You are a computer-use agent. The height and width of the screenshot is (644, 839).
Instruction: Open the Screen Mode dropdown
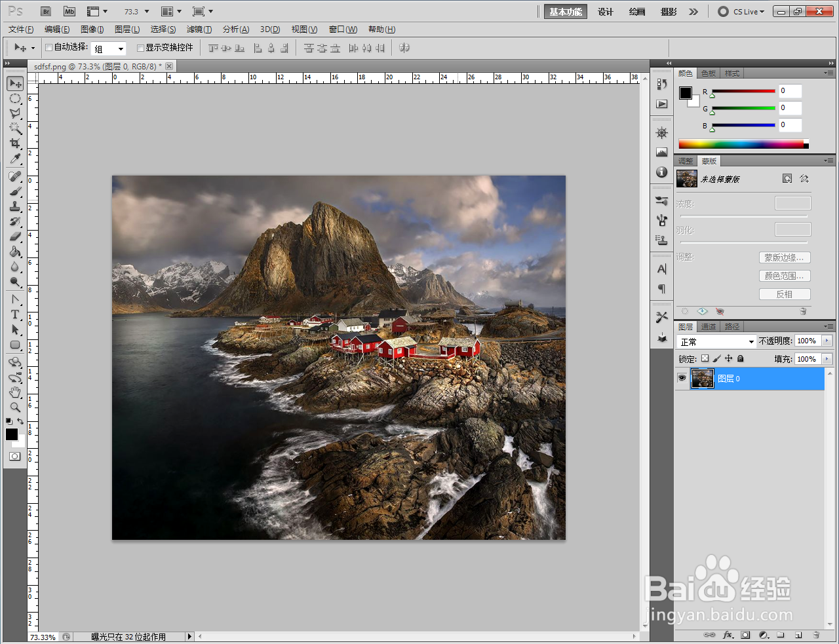203,11
